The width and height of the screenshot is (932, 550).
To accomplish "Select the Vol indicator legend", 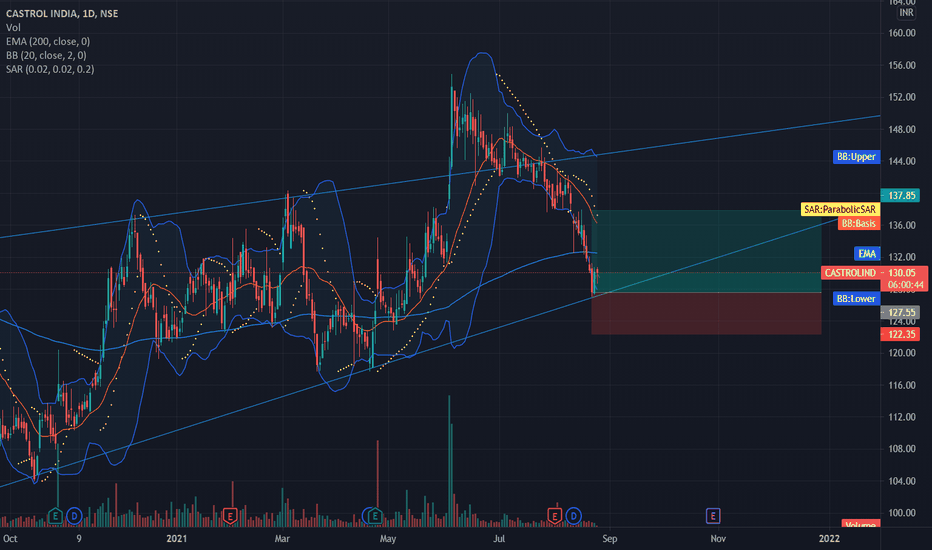I will (x=13, y=27).
